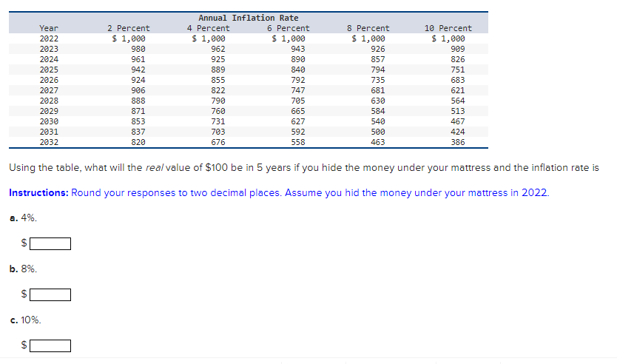Click the '4 Percent' column header
The width and height of the screenshot is (617, 364).
[208, 28]
